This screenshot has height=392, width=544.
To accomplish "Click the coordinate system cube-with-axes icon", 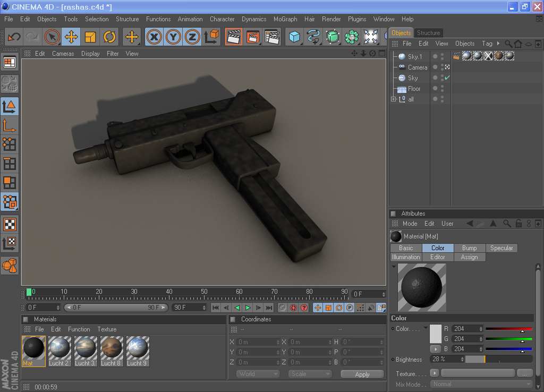I will pyautogui.click(x=211, y=37).
